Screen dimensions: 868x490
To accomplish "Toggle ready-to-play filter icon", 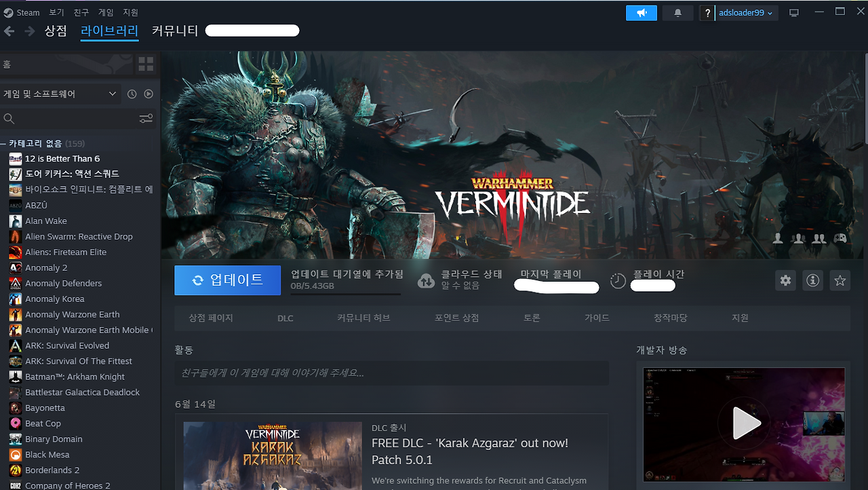I will click(149, 94).
